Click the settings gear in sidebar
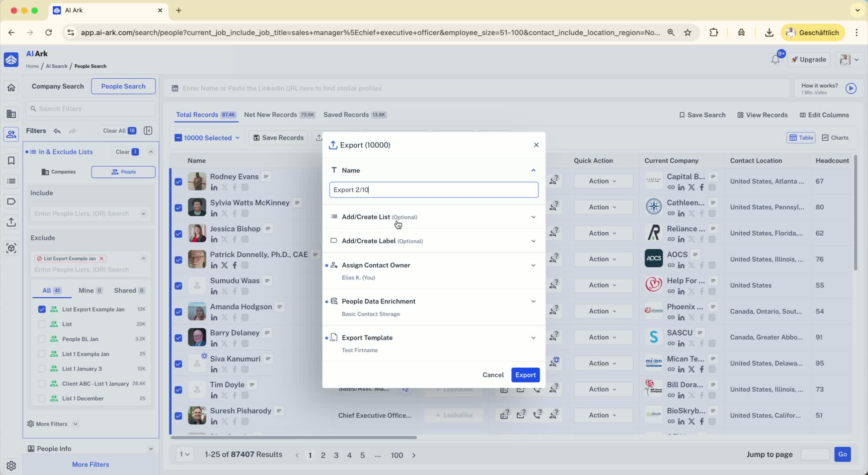Viewport: 868px width, 475px height. [11, 465]
